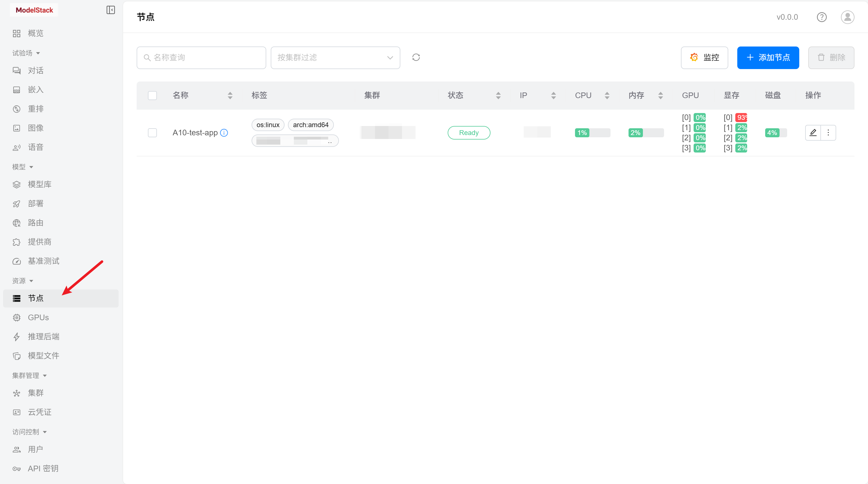Go to 推理后端 inference backends
This screenshot has height=484, width=868.
61,337
